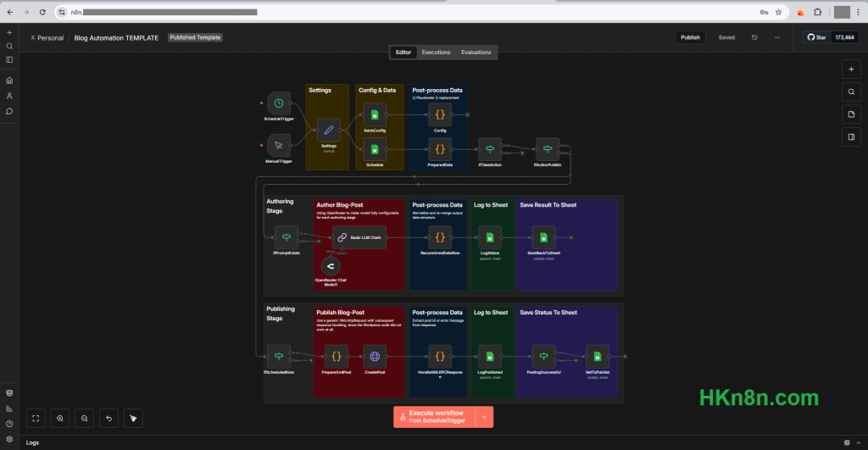The image size is (868, 450).
Task: Open the Settings pencil node
Action: point(328,130)
